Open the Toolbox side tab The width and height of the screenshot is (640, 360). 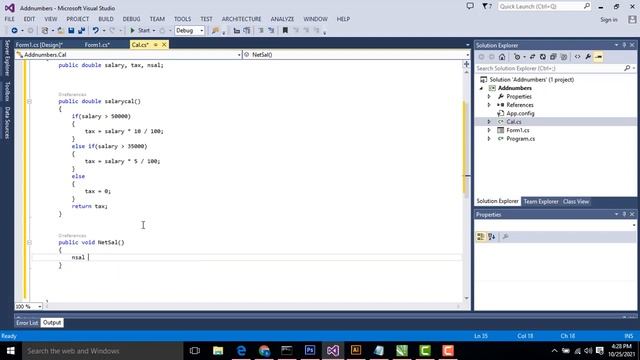click(x=7, y=91)
